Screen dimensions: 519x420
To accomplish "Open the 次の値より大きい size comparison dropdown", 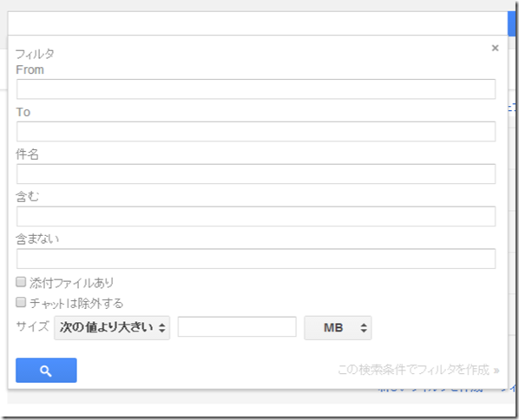I will 112,328.
